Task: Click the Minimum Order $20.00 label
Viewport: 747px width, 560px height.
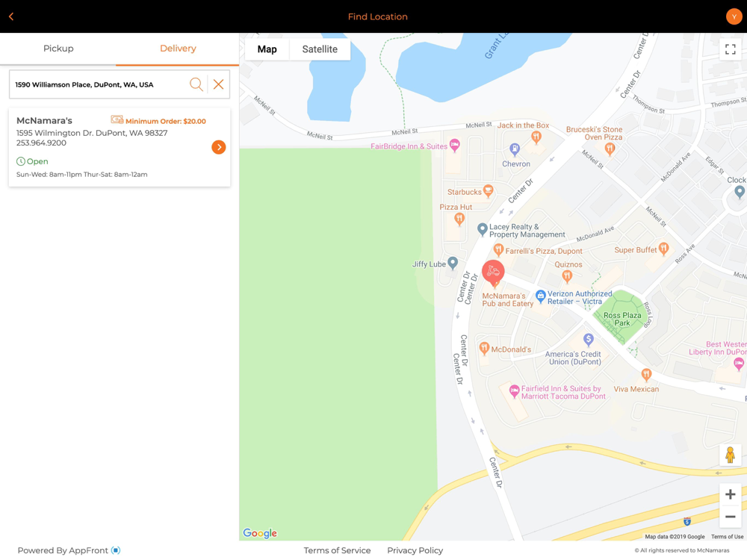Action: click(x=165, y=121)
